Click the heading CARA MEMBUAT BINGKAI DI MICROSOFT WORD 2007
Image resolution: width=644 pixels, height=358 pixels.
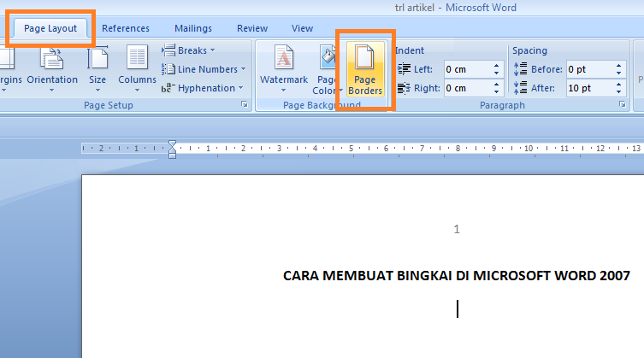pyautogui.click(x=457, y=275)
